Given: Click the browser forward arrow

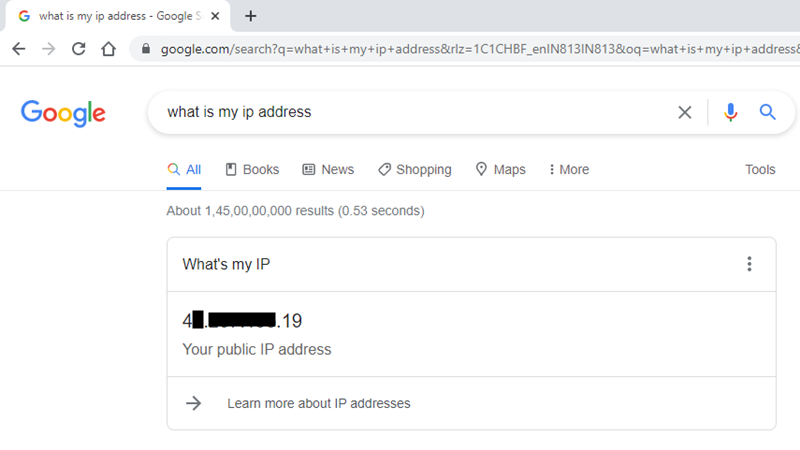Looking at the screenshot, I should (x=48, y=49).
